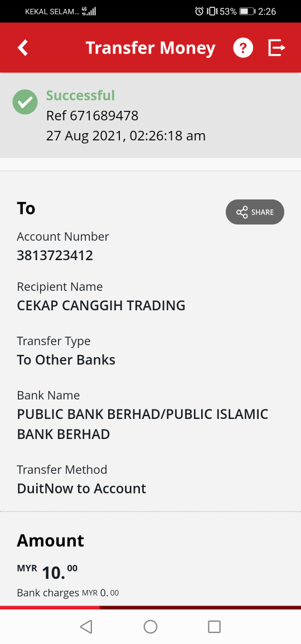Open help via the question mark icon

coord(243,48)
